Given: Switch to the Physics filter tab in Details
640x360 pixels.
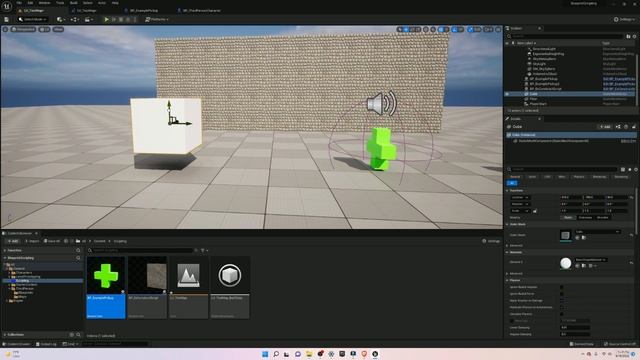Looking at the screenshot, I should pyautogui.click(x=578, y=177).
